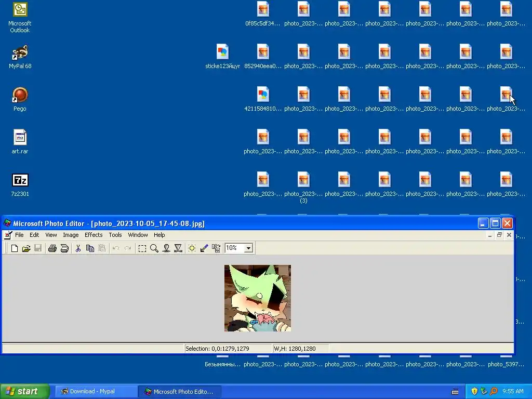Viewport: 532px width, 399px height.
Task: Click the 10% zoom value field
Action: (235, 248)
